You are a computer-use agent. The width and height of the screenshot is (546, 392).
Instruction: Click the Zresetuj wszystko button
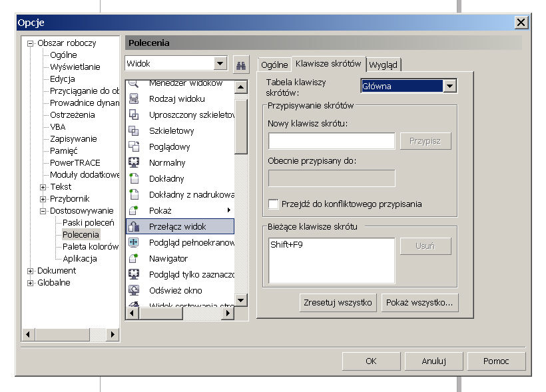click(x=338, y=303)
